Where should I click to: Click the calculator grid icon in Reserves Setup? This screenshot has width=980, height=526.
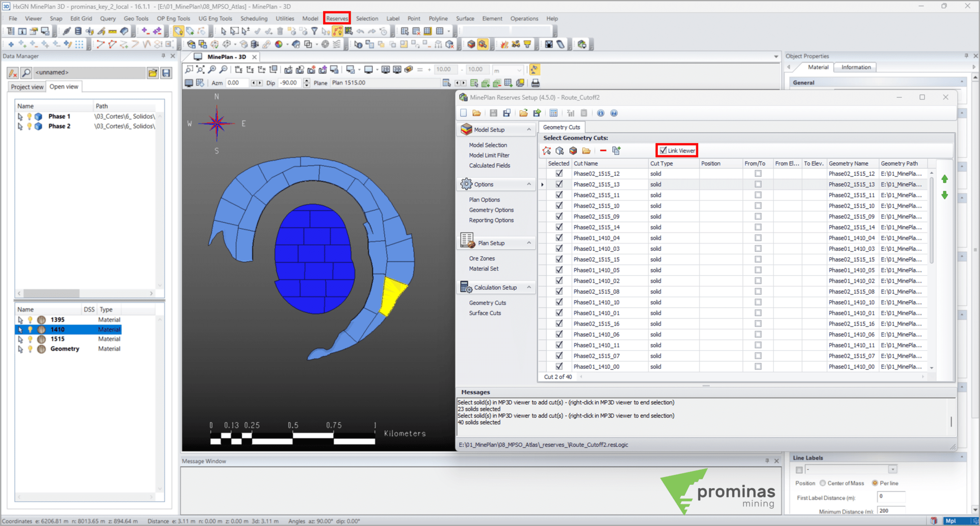(554, 113)
